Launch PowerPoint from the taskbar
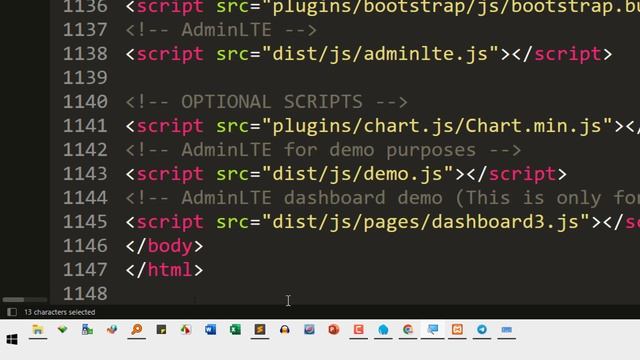This screenshot has width=640, height=360. tap(334, 330)
